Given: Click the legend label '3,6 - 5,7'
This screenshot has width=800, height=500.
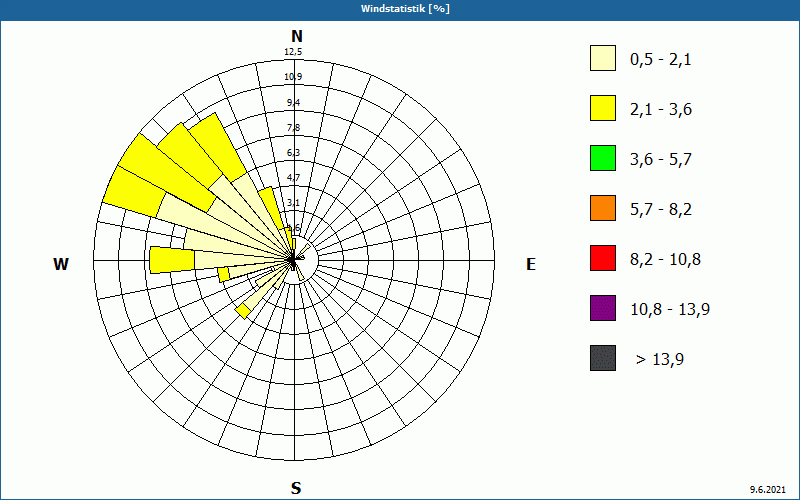Looking at the screenshot, I should (661, 160).
